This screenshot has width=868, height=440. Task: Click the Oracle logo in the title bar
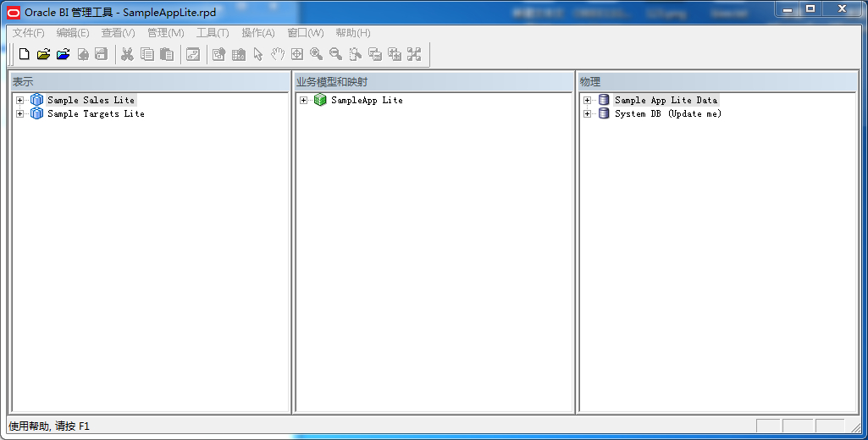coord(14,12)
